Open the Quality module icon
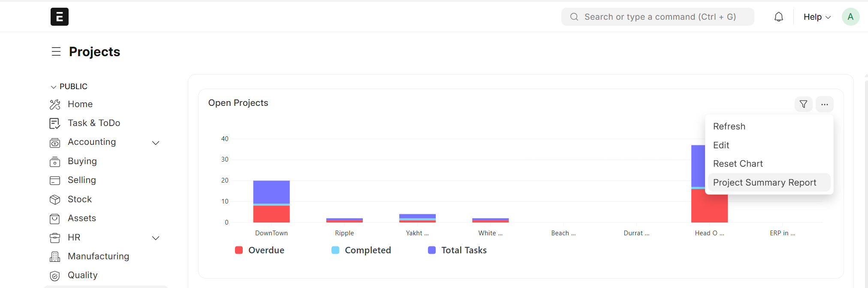This screenshot has height=288, width=868. click(55, 276)
